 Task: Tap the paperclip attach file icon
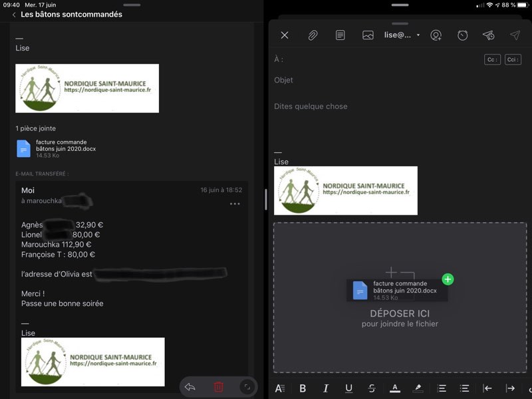(313, 35)
